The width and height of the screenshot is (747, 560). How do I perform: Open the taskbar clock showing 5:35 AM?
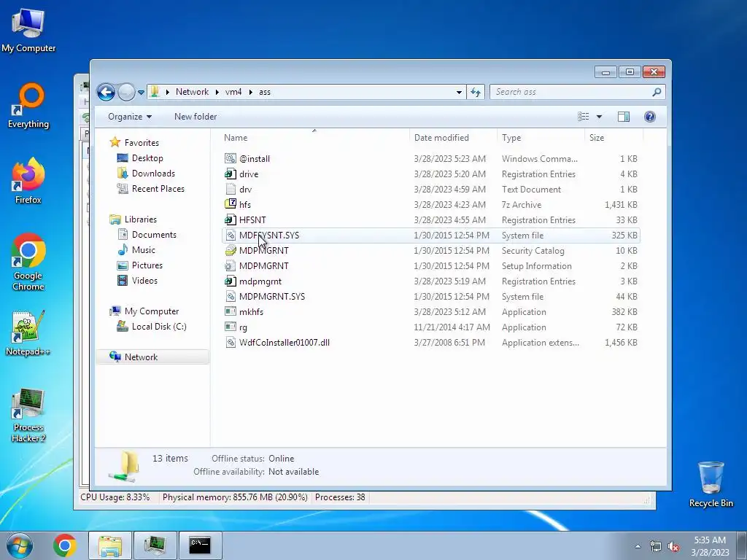pos(710,546)
